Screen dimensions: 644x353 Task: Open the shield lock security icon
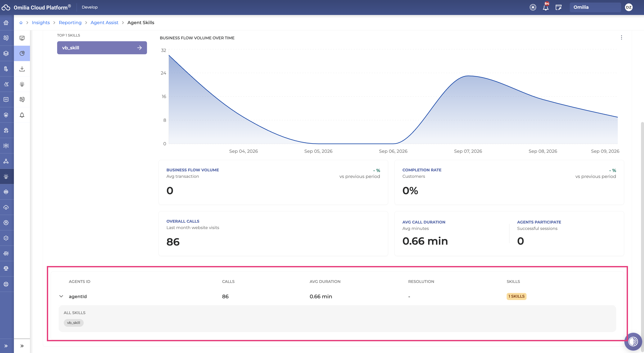(6, 115)
